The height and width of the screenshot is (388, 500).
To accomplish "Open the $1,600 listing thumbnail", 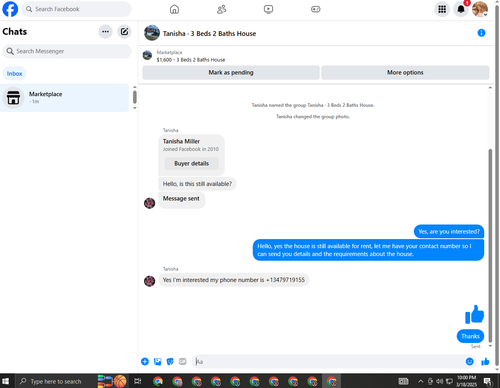I will [x=147, y=55].
